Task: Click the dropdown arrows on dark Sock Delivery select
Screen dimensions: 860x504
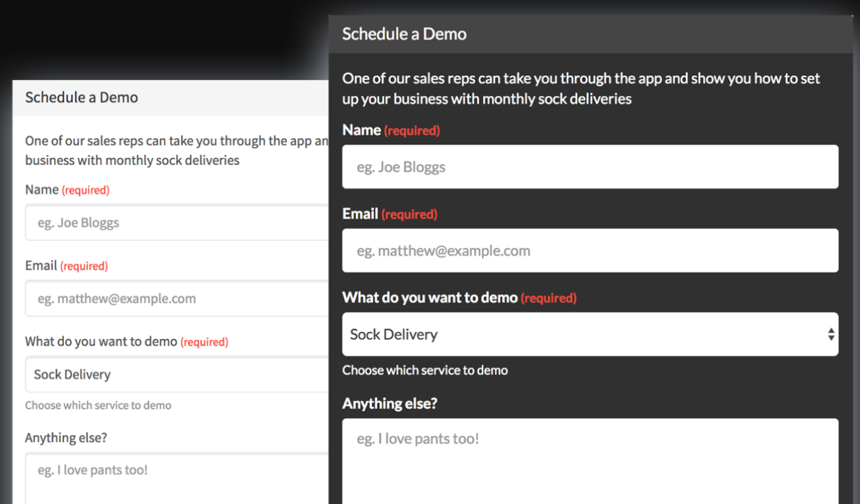Action: pyautogui.click(x=831, y=334)
